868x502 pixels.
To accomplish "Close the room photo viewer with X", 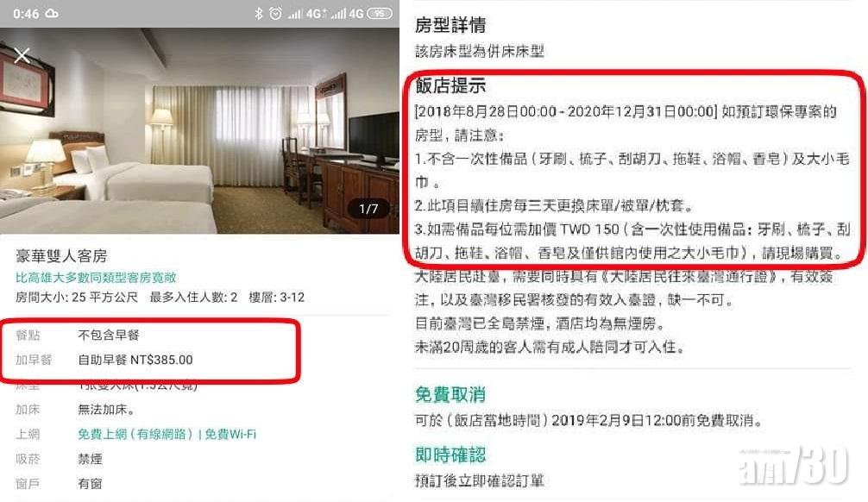I will [22, 55].
